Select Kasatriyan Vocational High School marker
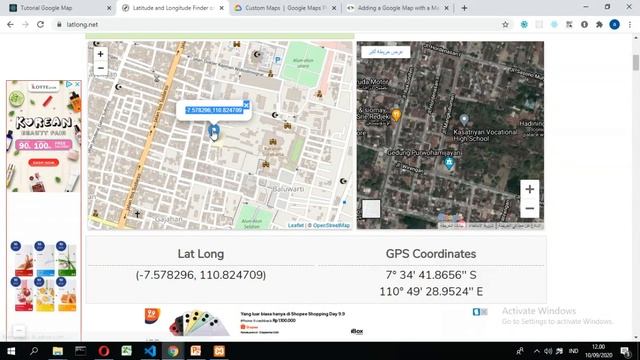The height and width of the screenshot is (360, 640). tap(464, 120)
